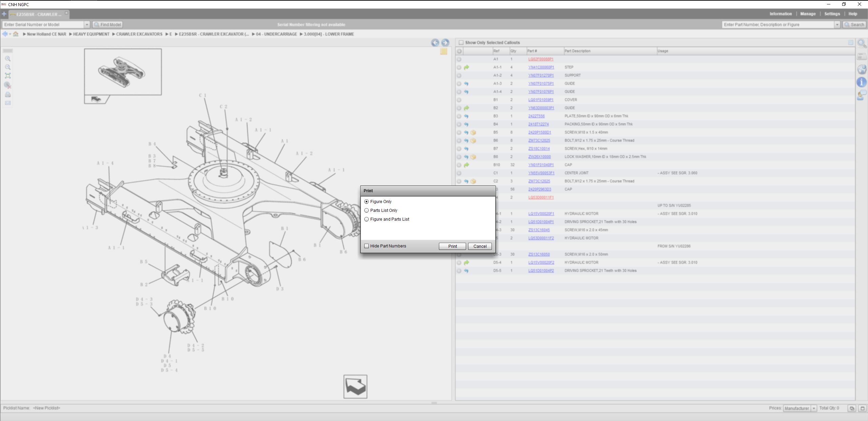Open the print icon on the left toolbar
This screenshot has width=868, height=421.
pos(8,95)
